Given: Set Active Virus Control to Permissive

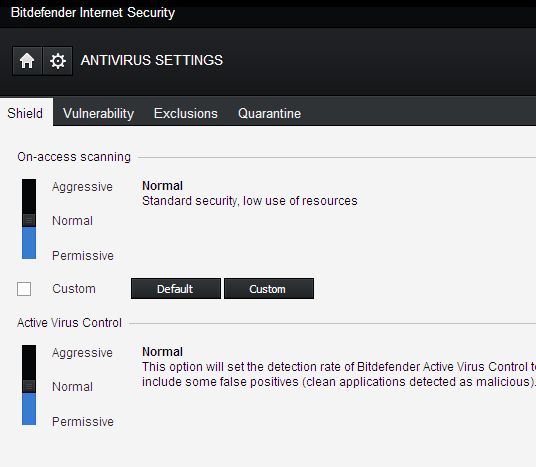Looking at the screenshot, I should pyautogui.click(x=83, y=422).
